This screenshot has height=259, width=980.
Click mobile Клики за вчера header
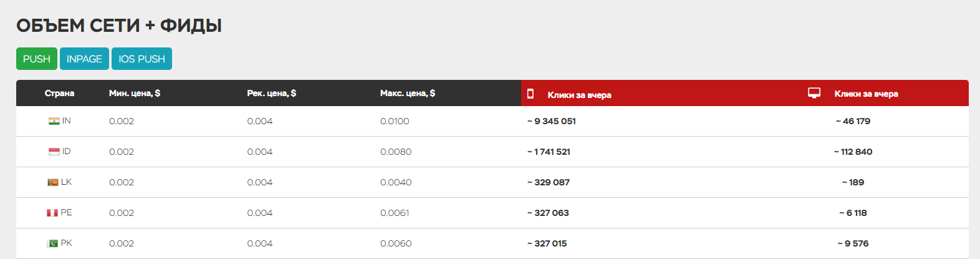pyautogui.click(x=579, y=95)
